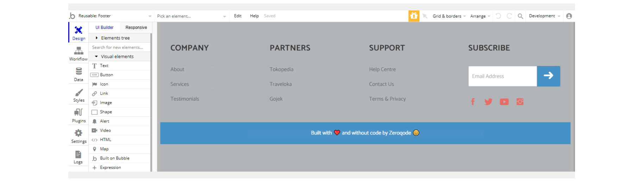Select the SUBSCRIBE heading text

coord(489,48)
